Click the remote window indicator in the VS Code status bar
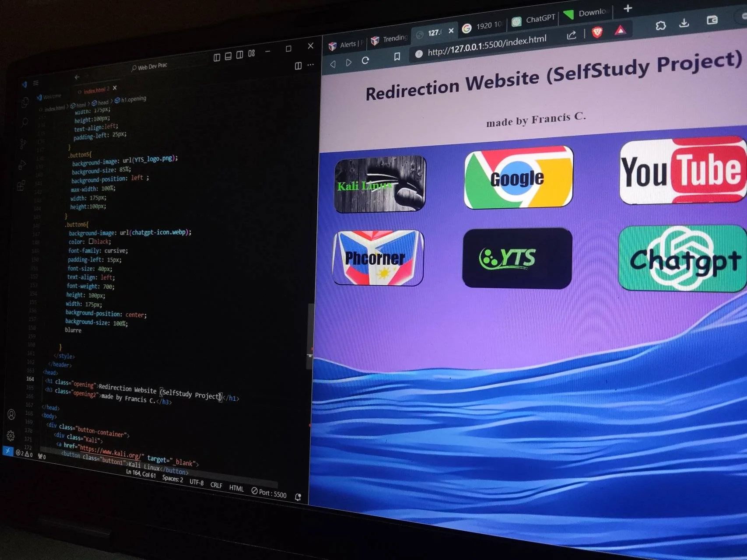Viewport: 747px width, 560px height. pyautogui.click(x=7, y=451)
